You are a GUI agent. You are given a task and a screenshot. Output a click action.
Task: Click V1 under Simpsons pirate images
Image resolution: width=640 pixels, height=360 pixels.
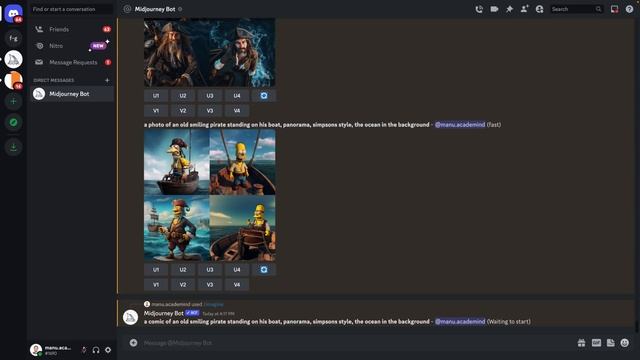pos(156,284)
